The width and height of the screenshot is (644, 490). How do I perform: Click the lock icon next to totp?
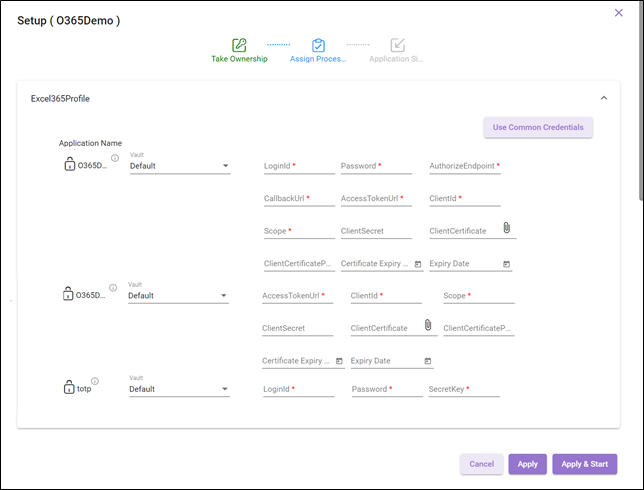[x=69, y=387]
